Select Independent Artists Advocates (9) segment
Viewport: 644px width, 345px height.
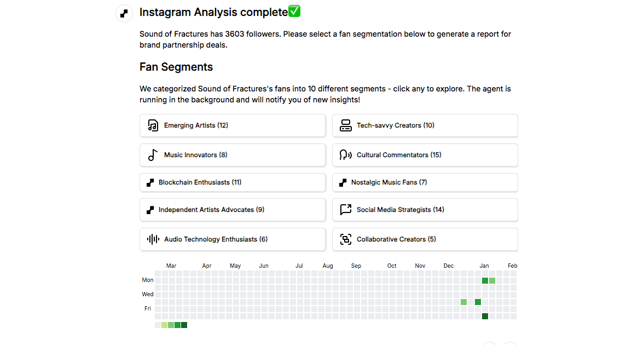(x=233, y=210)
